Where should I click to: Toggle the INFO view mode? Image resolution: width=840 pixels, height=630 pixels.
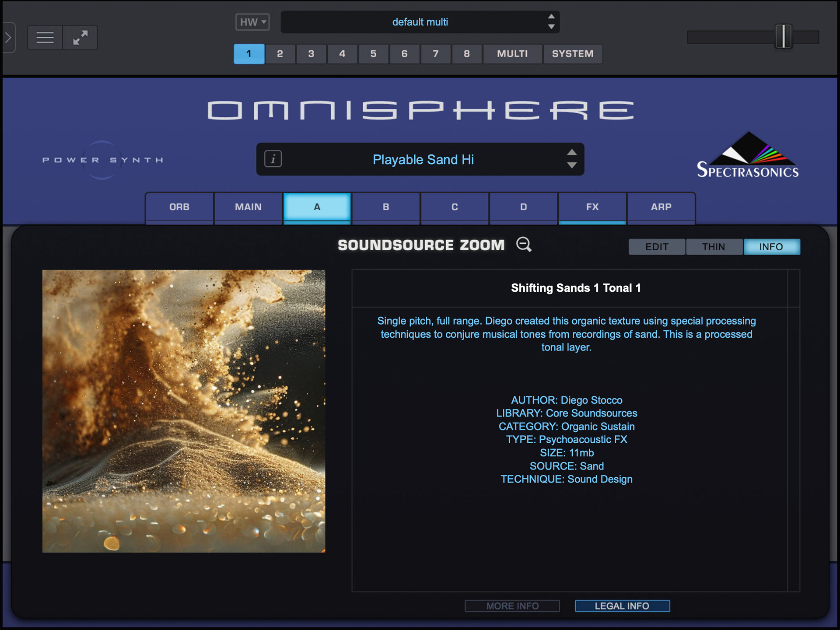(x=771, y=247)
